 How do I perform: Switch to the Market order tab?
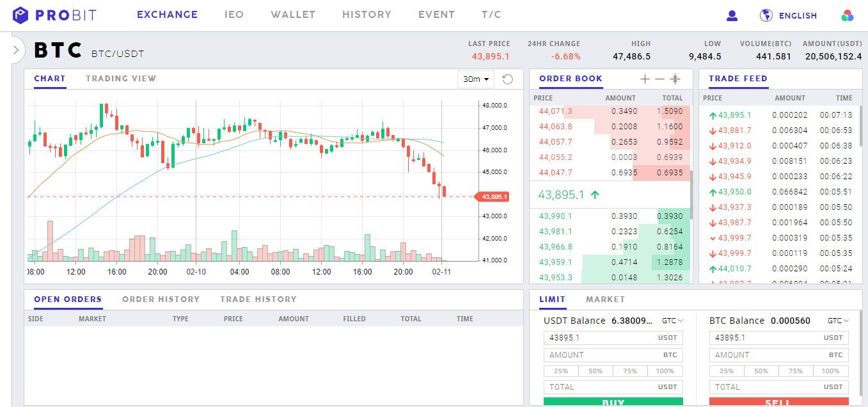[x=605, y=299]
